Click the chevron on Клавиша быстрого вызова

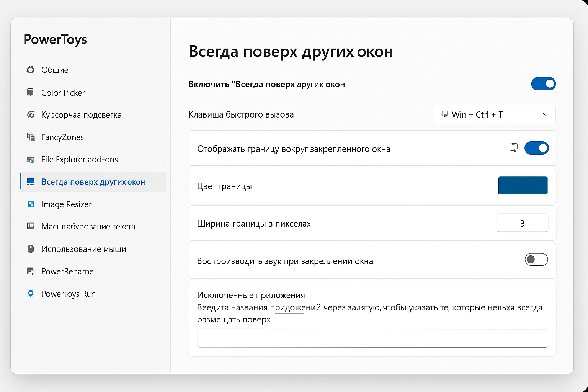[x=545, y=114]
